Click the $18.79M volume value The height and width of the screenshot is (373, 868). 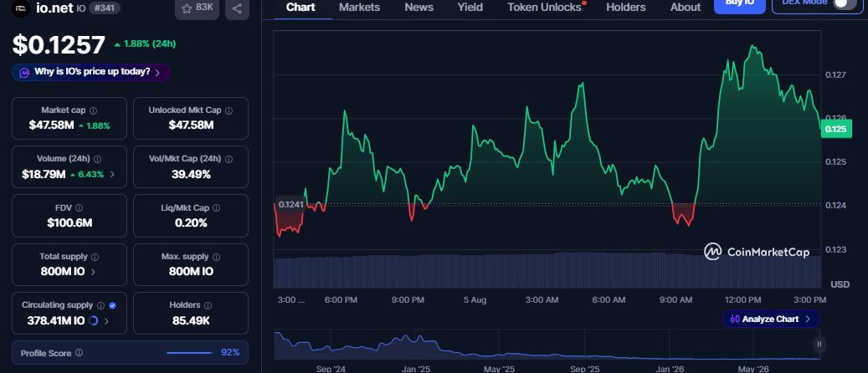[44, 174]
